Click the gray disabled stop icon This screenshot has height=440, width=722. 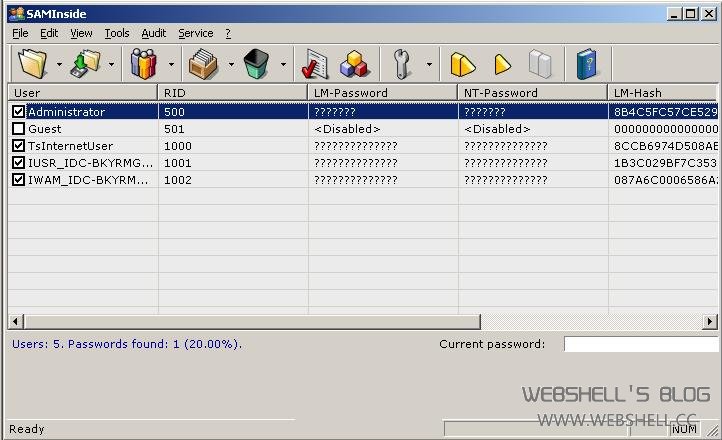541,64
